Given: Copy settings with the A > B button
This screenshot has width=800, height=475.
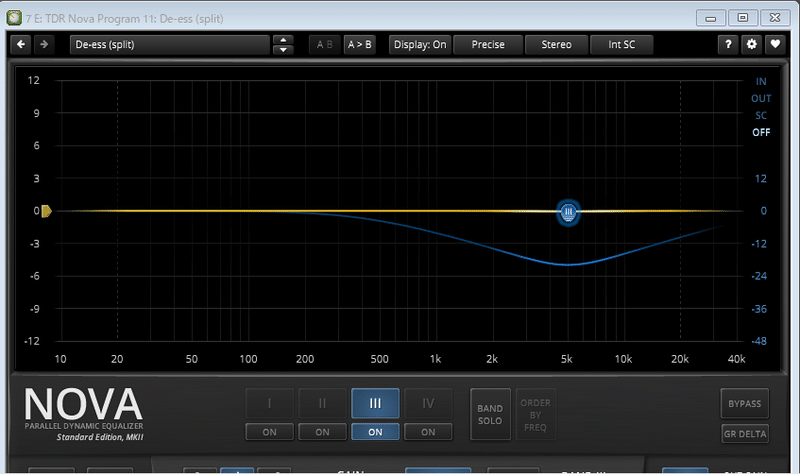Looking at the screenshot, I should pos(359,44).
